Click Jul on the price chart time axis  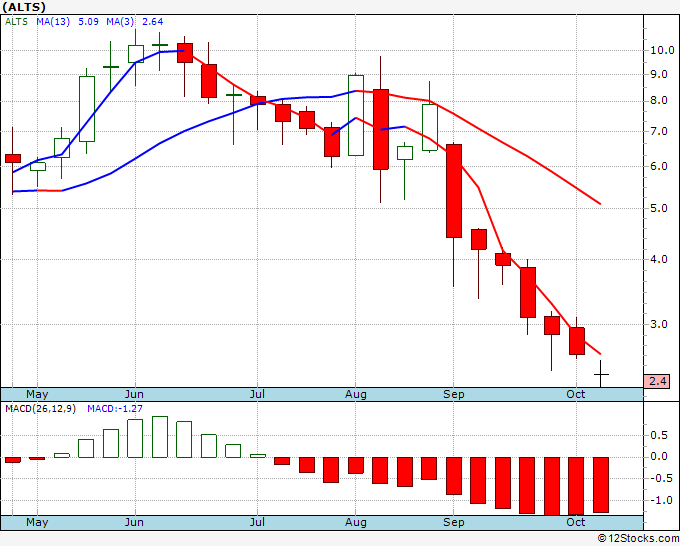tap(257, 394)
